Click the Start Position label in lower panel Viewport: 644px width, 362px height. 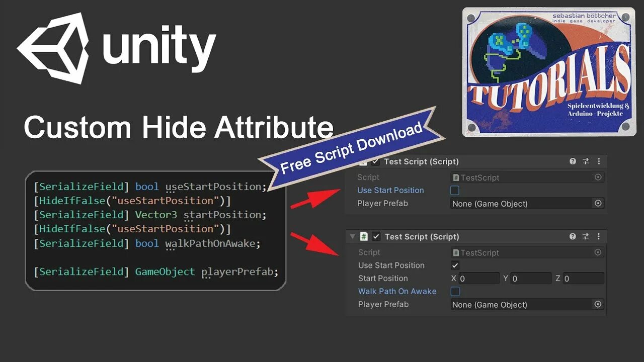pyautogui.click(x=383, y=278)
